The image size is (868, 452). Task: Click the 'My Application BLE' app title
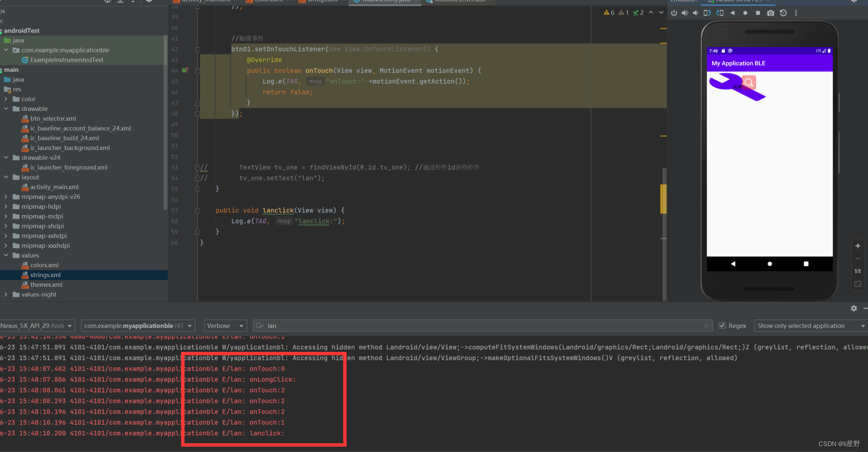click(x=739, y=63)
